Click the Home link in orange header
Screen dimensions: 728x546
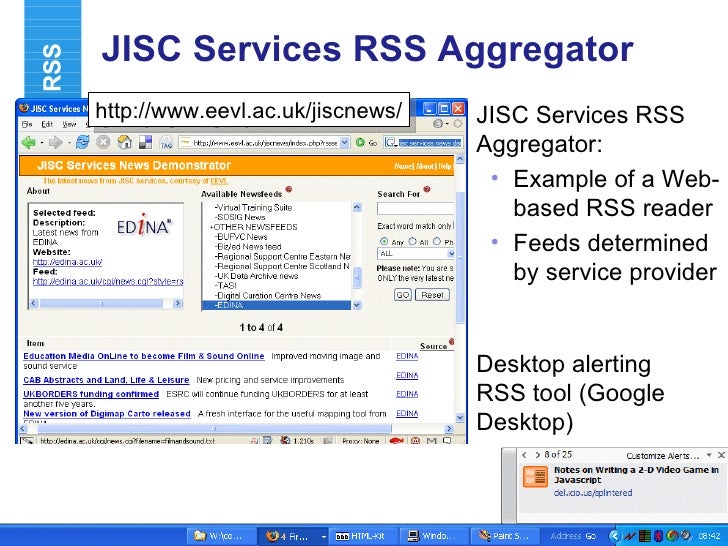coord(403,166)
